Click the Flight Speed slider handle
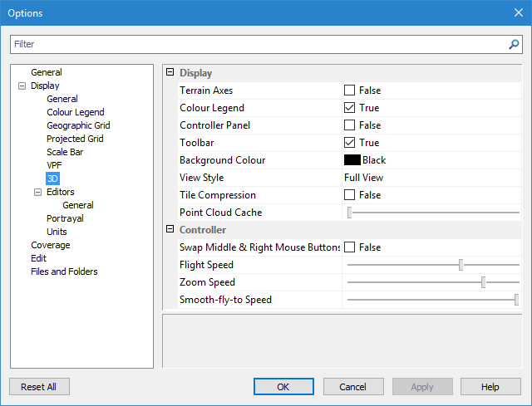This screenshot has height=406, width=532. click(461, 265)
